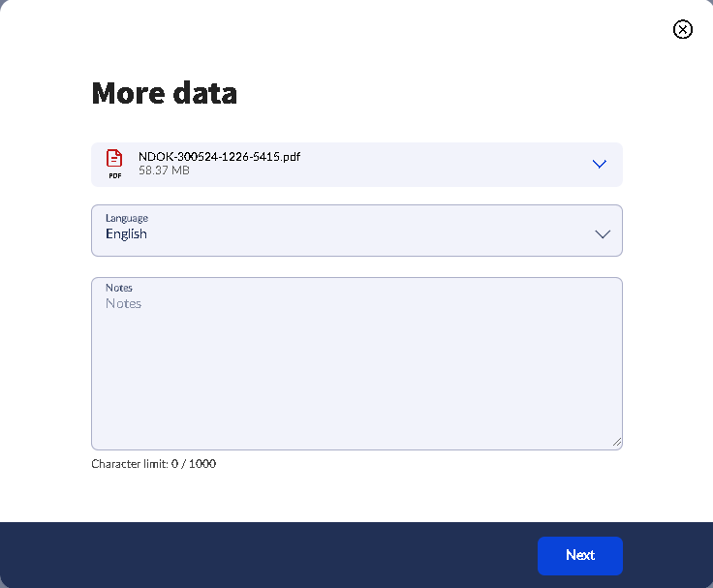
Task: Click the Notes resize handle corner
Action: 617,443
